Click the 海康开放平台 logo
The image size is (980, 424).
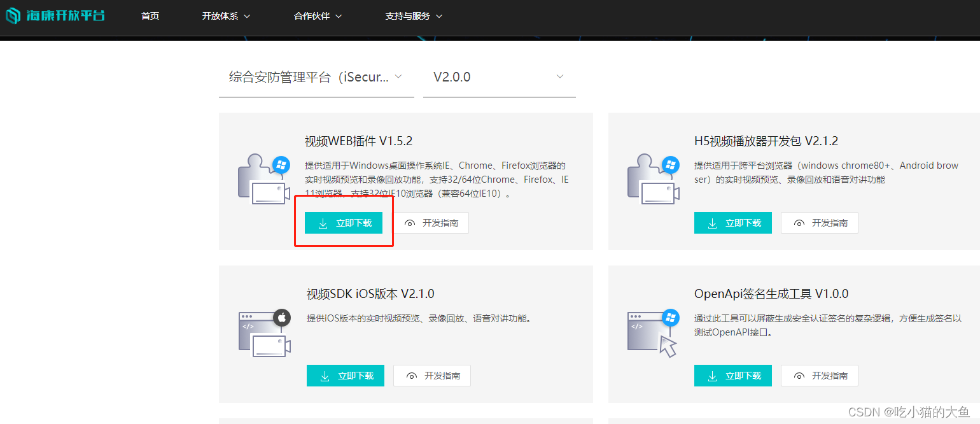coord(55,15)
